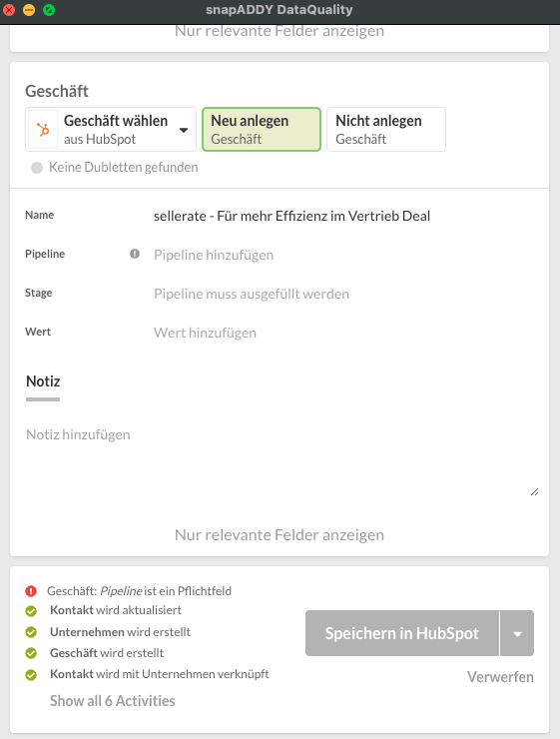
Task: Click the Keine Dubletten gefunden indicator dot
Action: (x=37, y=168)
